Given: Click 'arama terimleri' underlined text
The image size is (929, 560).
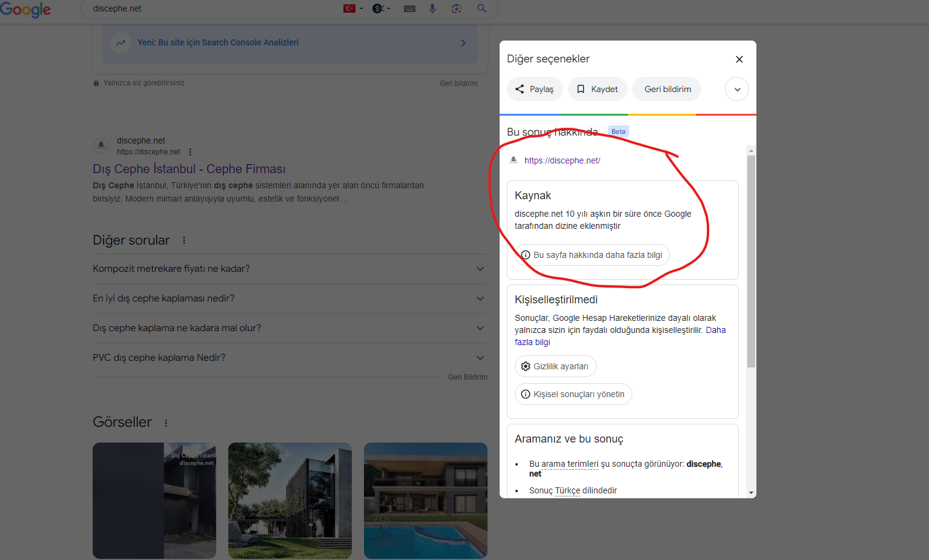Looking at the screenshot, I should pyautogui.click(x=570, y=464).
